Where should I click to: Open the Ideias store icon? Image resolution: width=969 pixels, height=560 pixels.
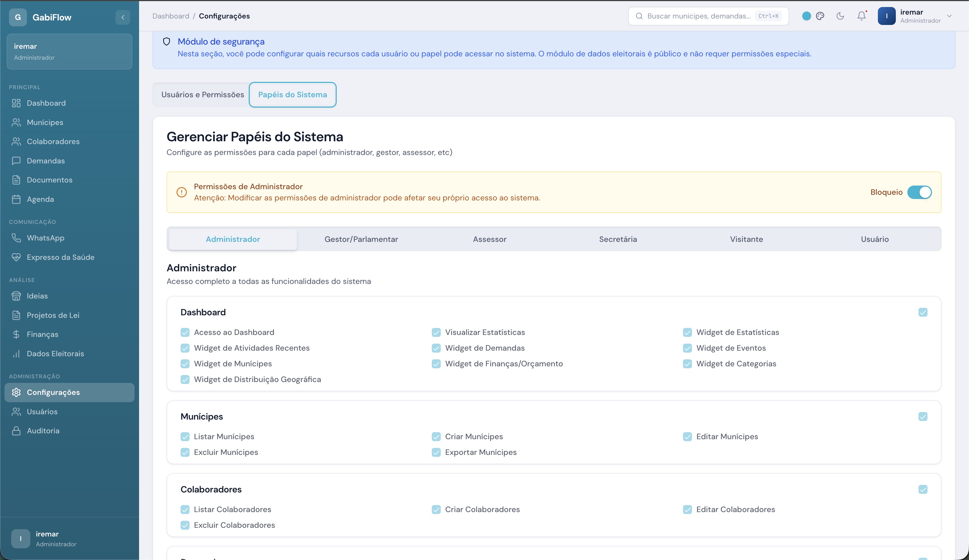point(16,296)
